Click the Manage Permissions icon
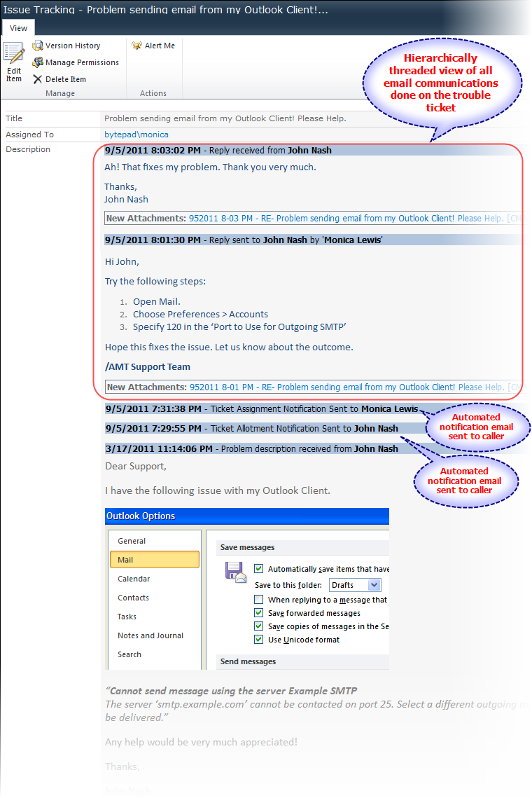The image size is (532, 798). coord(38,62)
